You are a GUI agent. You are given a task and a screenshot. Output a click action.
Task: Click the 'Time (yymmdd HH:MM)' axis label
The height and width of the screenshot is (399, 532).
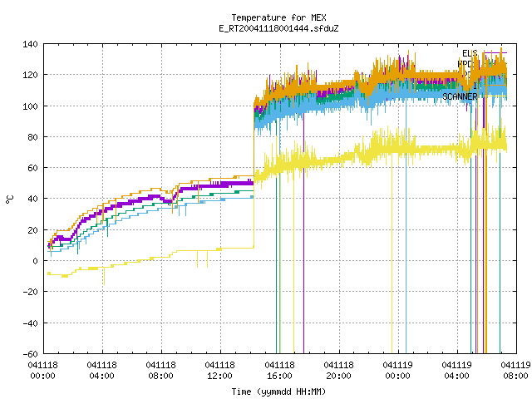(x=278, y=392)
